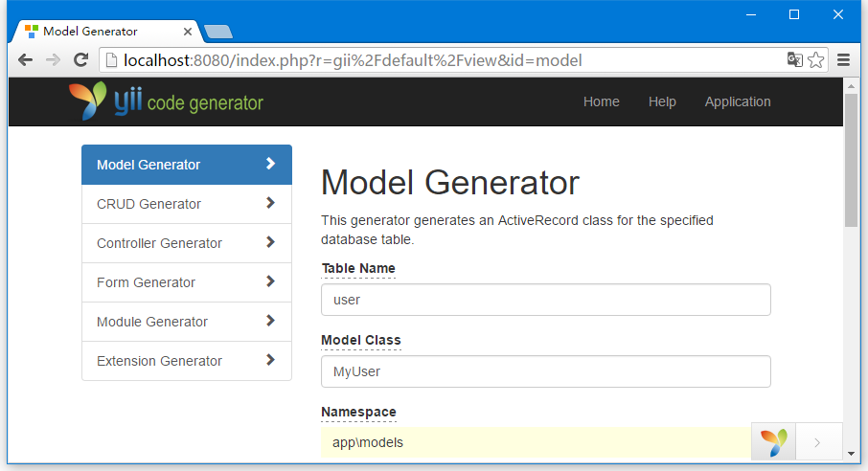Image resolution: width=868 pixels, height=471 pixels.
Task: Click the translate page icon
Action: (795, 59)
